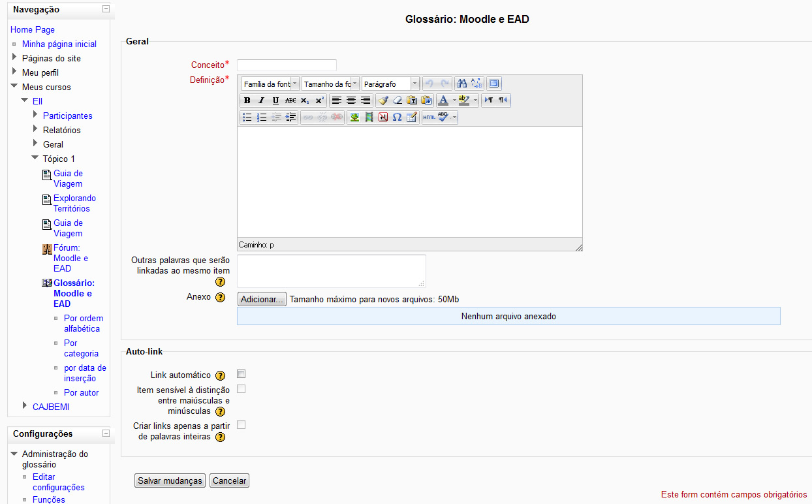Open help for Anexo field
The height and width of the screenshot is (504, 812).
click(221, 298)
